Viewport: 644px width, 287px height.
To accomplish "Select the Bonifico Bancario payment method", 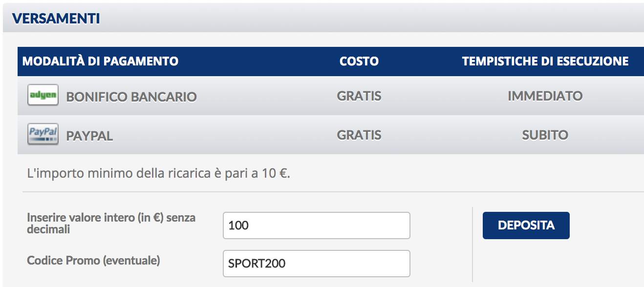I will 131,97.
